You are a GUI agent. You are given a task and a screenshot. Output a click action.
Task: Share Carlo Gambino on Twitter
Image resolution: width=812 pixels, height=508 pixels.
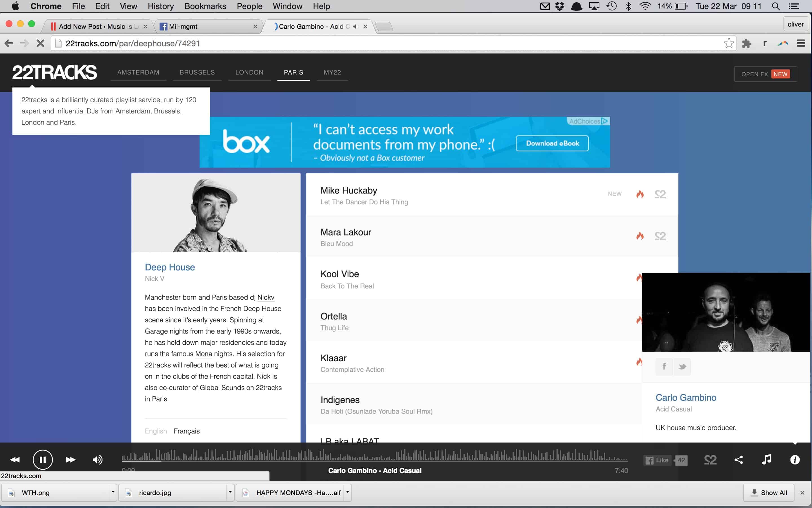point(682,366)
